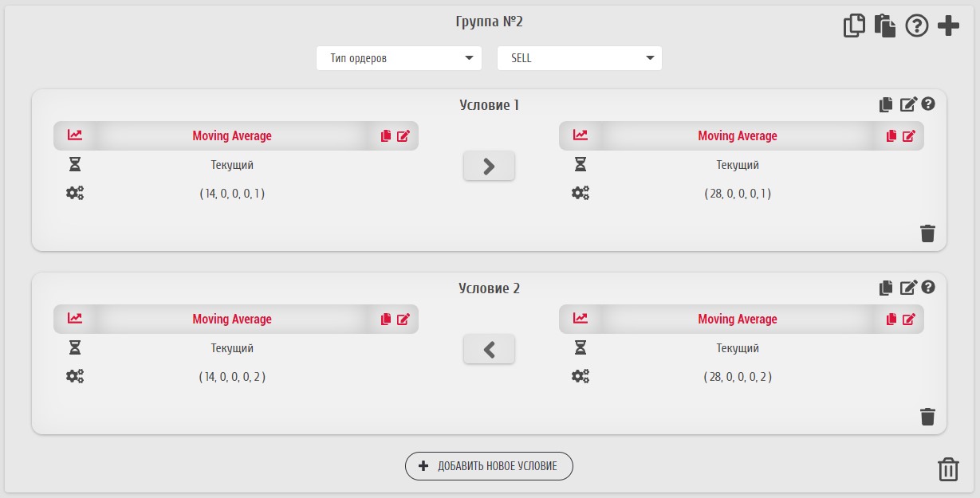Copy Условие 2 using its header copy icon

(886, 288)
